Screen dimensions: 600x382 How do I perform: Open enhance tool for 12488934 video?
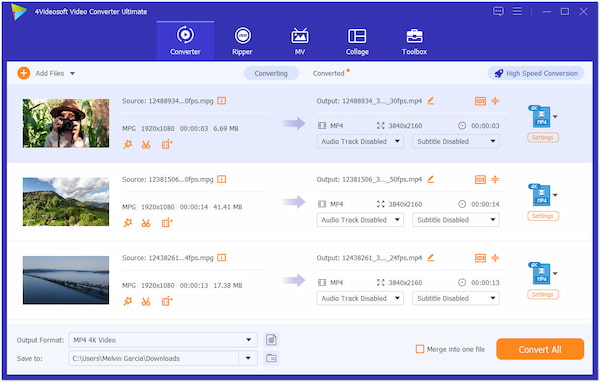pyautogui.click(x=166, y=144)
